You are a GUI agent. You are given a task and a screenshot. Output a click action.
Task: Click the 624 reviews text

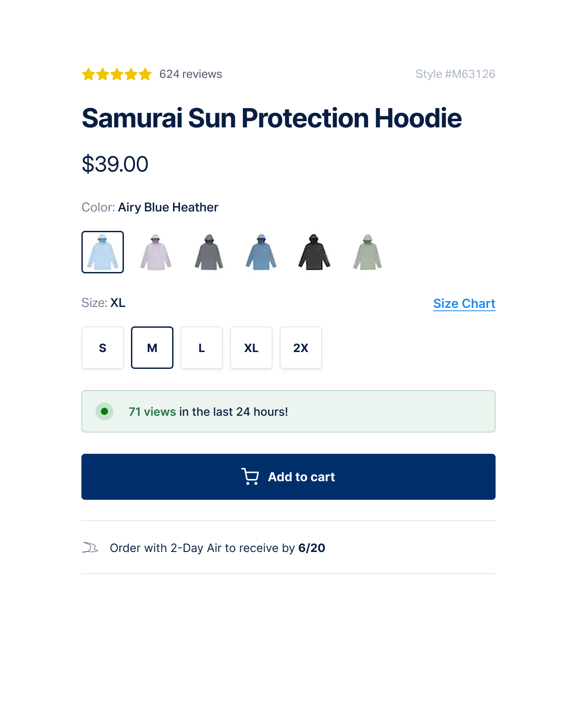pos(191,74)
